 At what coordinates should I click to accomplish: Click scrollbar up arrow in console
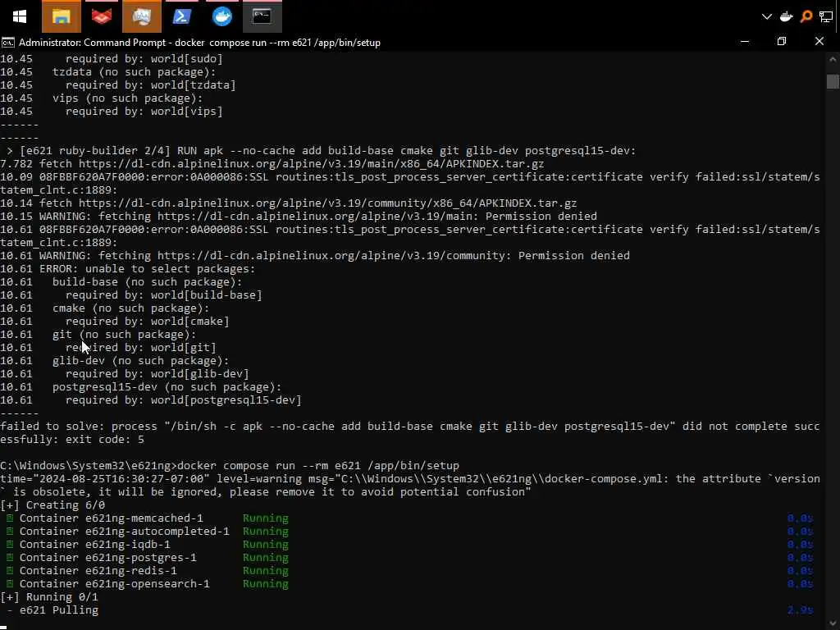coord(832,58)
